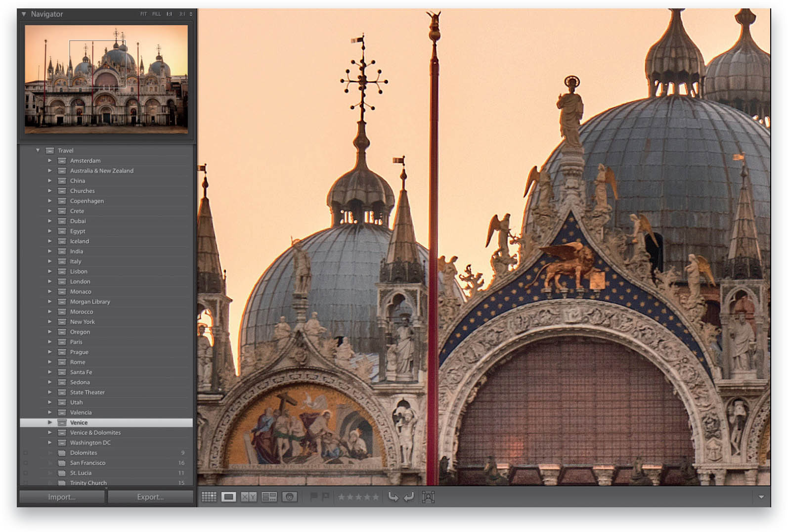
Task: Expand the Venice collection set
Action: click(49, 422)
